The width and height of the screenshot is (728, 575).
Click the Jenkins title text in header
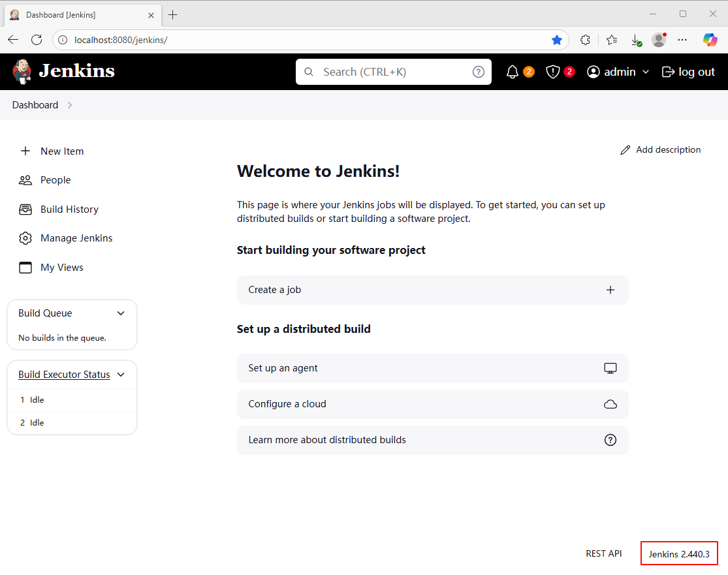(76, 71)
